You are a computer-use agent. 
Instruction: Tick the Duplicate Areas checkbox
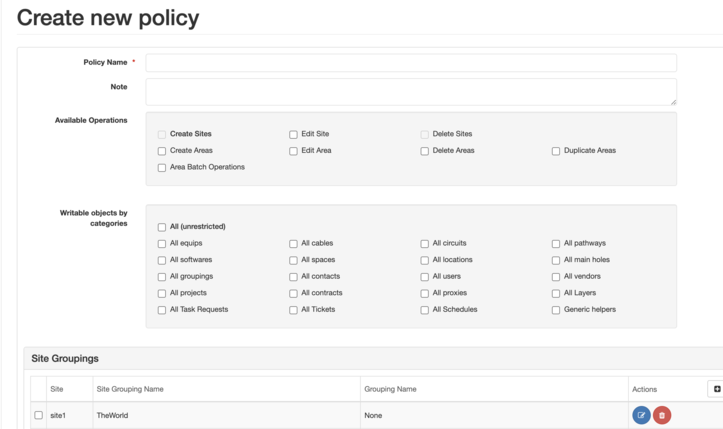pos(556,151)
